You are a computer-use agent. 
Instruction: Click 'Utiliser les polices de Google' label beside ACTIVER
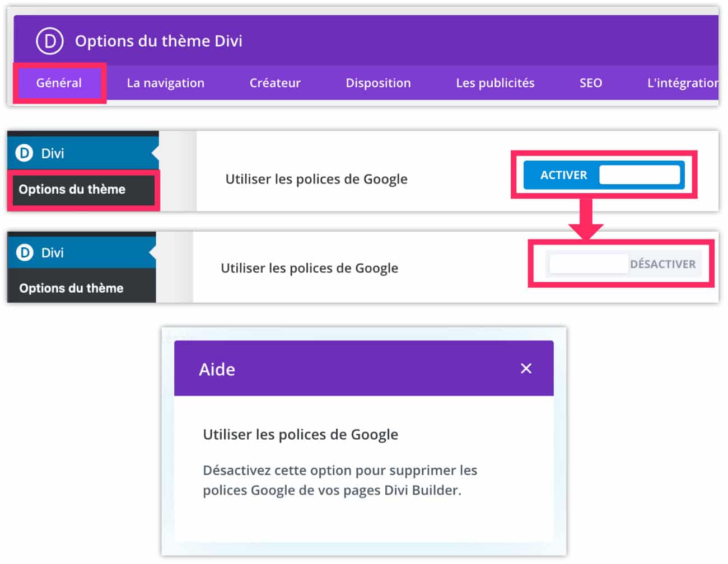[x=316, y=179]
